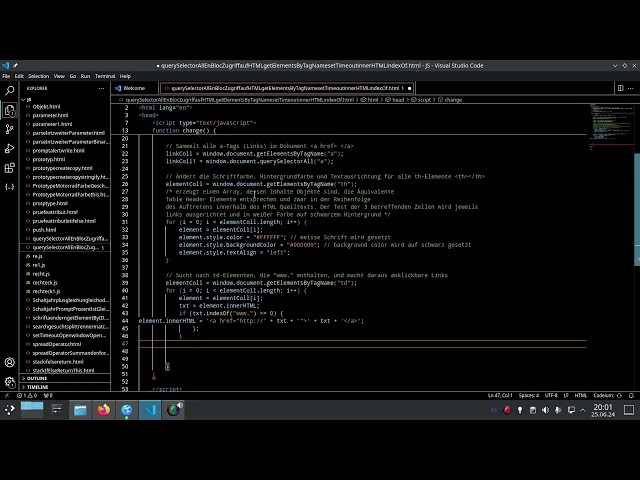The height and width of the screenshot is (480, 640).
Task: Open rechteck.js in Explorer
Action: click(x=45, y=282)
